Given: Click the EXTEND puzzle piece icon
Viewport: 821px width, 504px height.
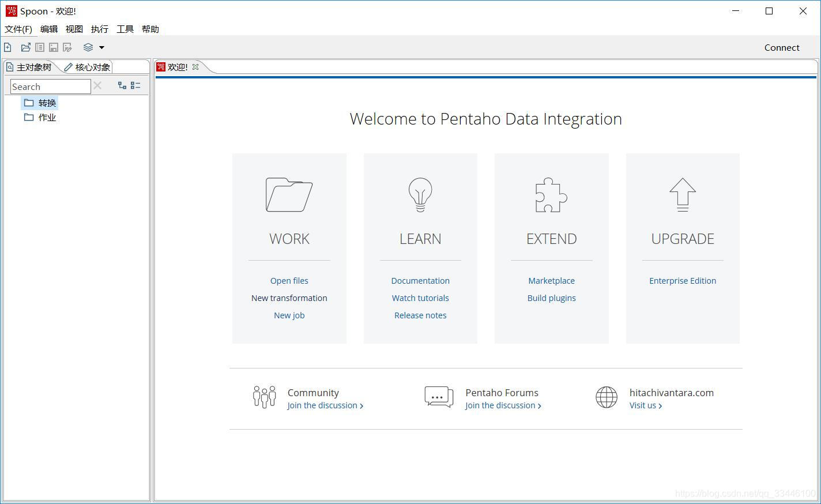Looking at the screenshot, I should pyautogui.click(x=551, y=195).
